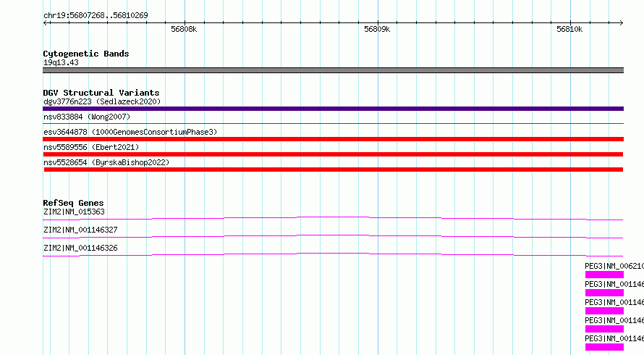Click the nsv5589556 (Ebert2021) label

click(x=91, y=147)
